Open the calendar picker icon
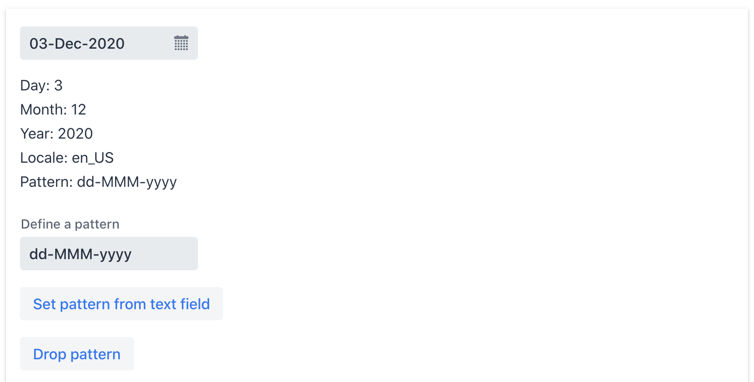The height and width of the screenshot is (382, 754). [181, 43]
